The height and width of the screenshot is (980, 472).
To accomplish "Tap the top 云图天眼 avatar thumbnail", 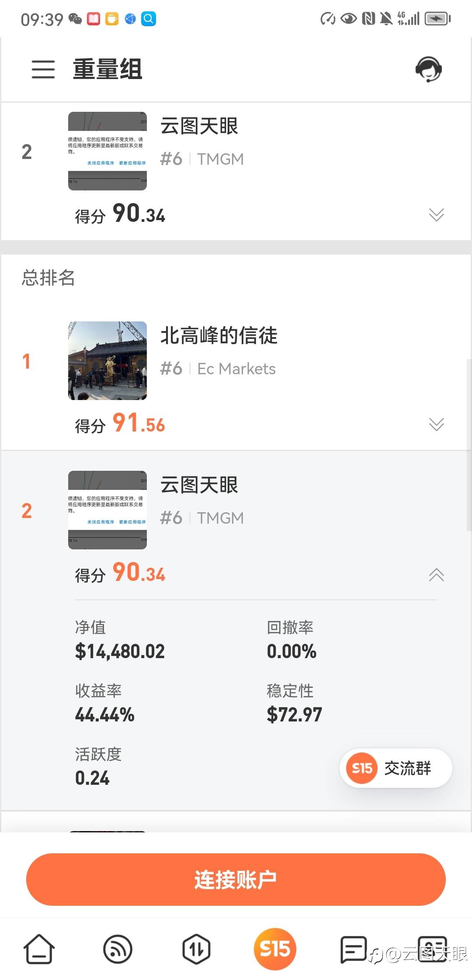I will 108,151.
